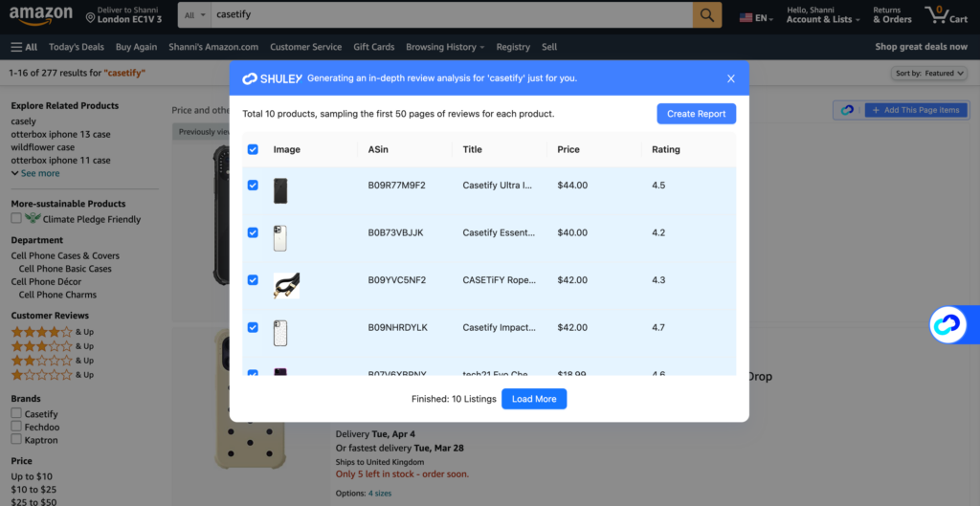Click the Climate Pledge Friendly badge icon

coord(33,219)
